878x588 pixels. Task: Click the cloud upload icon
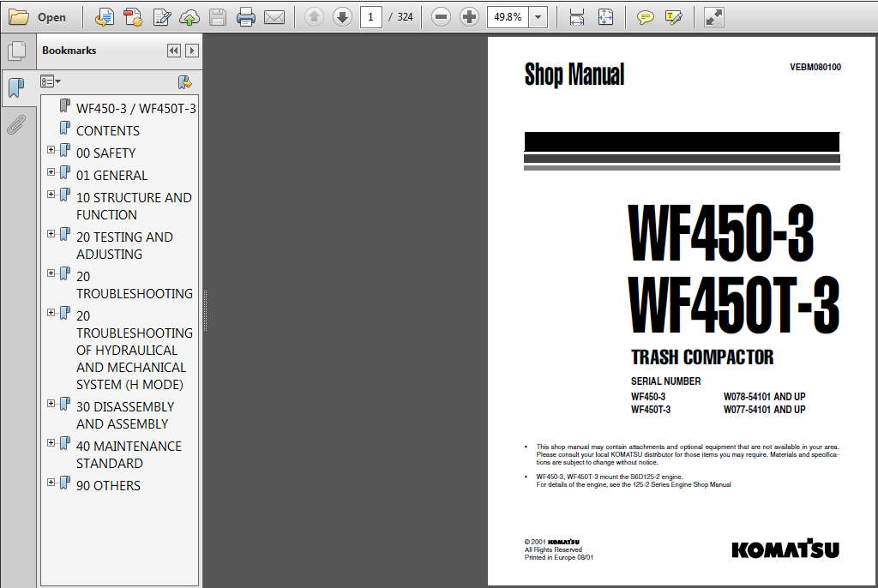tap(189, 17)
